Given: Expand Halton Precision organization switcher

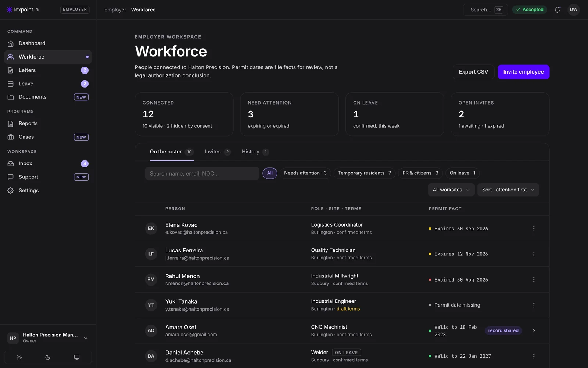Looking at the screenshot, I should click(x=48, y=338).
